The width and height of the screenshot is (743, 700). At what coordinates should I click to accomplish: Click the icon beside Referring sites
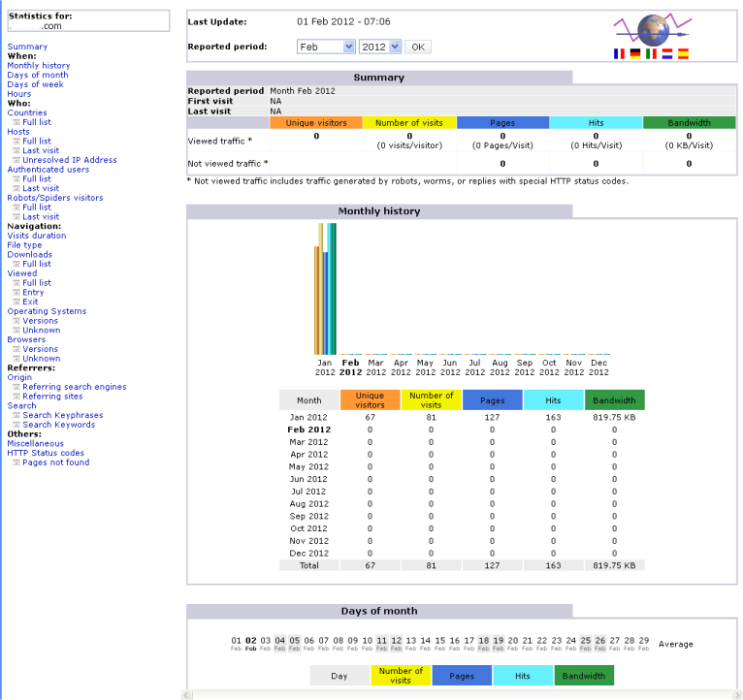[16, 397]
